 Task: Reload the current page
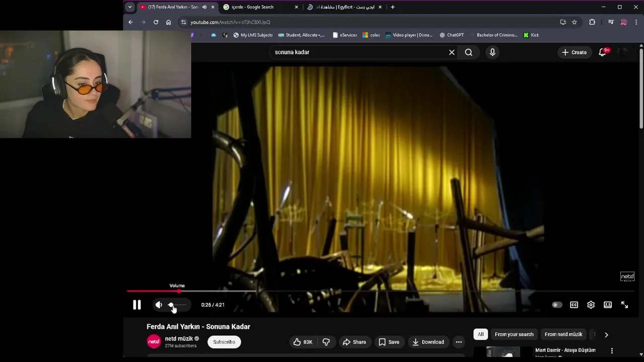tap(156, 22)
